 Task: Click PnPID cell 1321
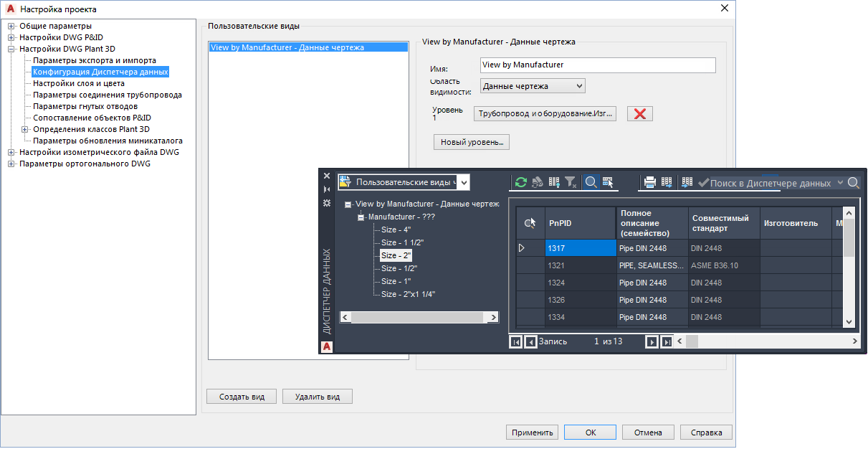[x=580, y=265]
